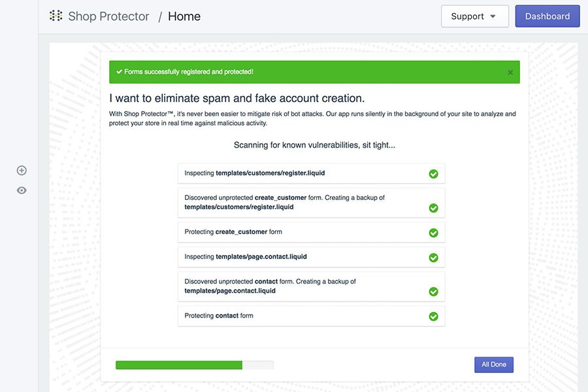Click the Shop Protector dotted logo icon
This screenshot has width=588, height=392.
click(x=56, y=16)
